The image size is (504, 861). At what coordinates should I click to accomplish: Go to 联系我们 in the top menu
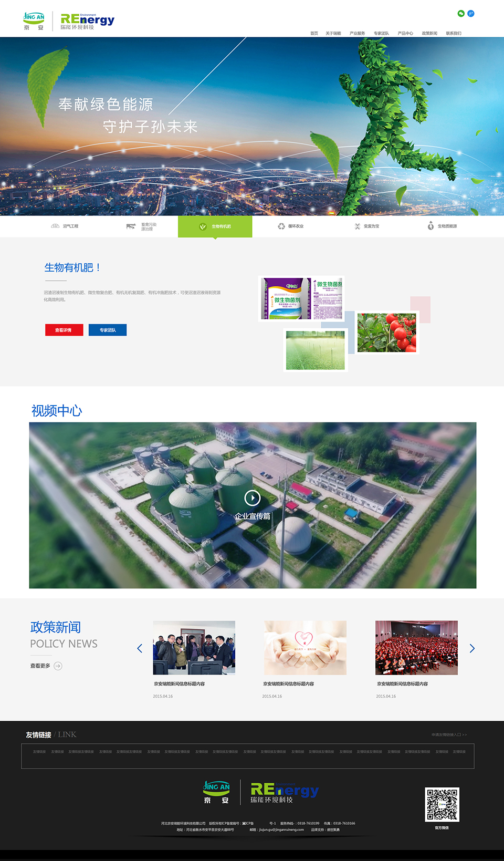[454, 33]
